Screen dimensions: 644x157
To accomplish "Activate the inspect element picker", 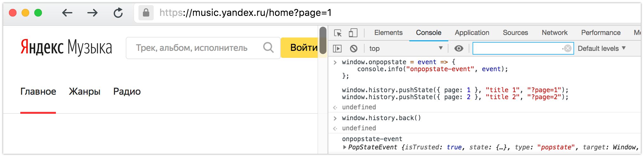I will click(338, 33).
